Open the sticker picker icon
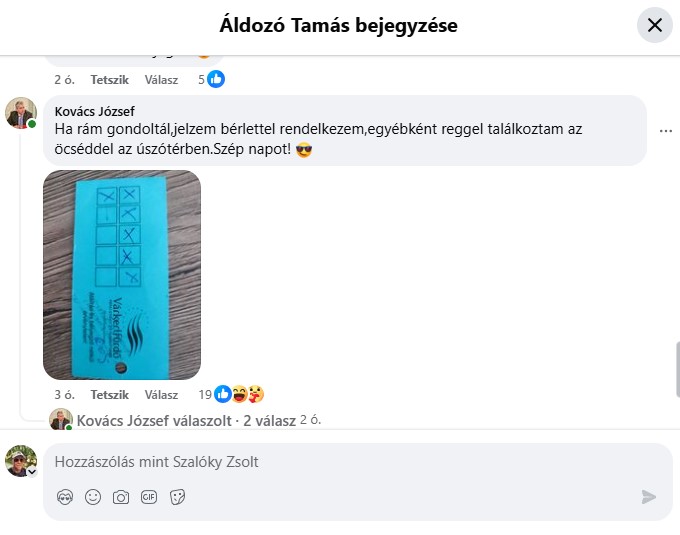Viewport: 680px width, 535px height. (177, 497)
